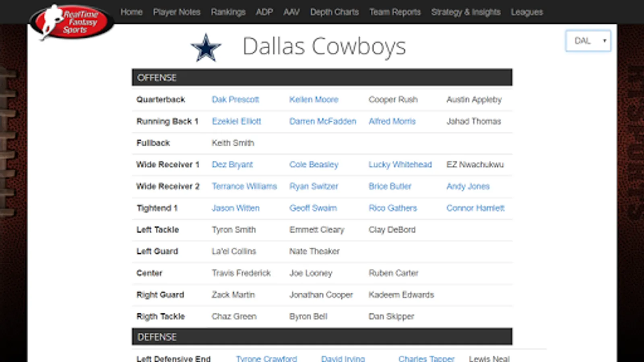Select La'el Collins in Left Guard row
Screen dimensions: 644x362
click(234, 251)
